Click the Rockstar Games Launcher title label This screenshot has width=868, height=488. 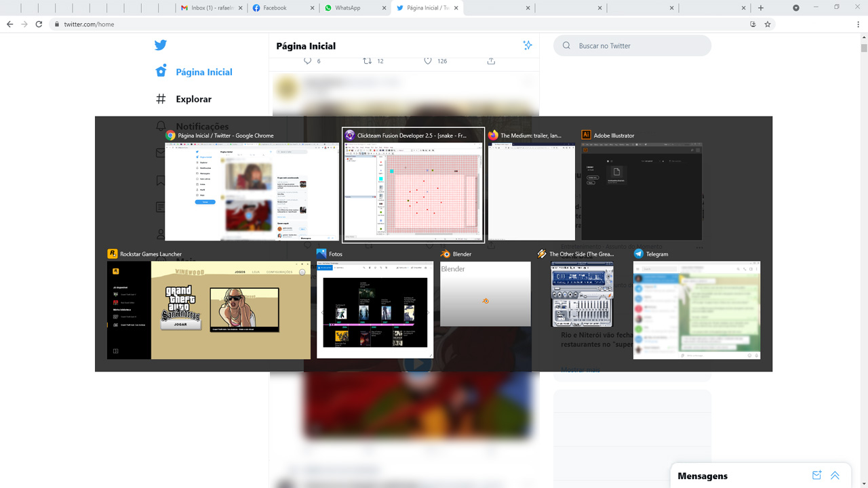[x=151, y=254]
